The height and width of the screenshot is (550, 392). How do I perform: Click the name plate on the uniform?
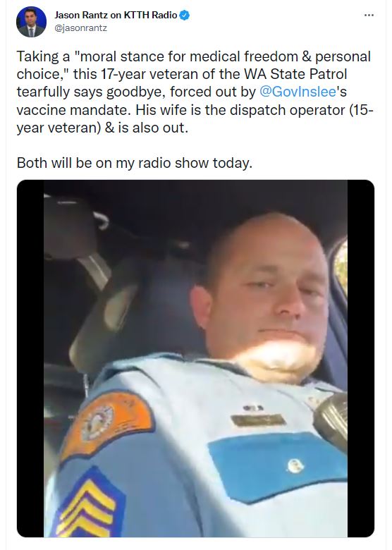[x=258, y=420]
